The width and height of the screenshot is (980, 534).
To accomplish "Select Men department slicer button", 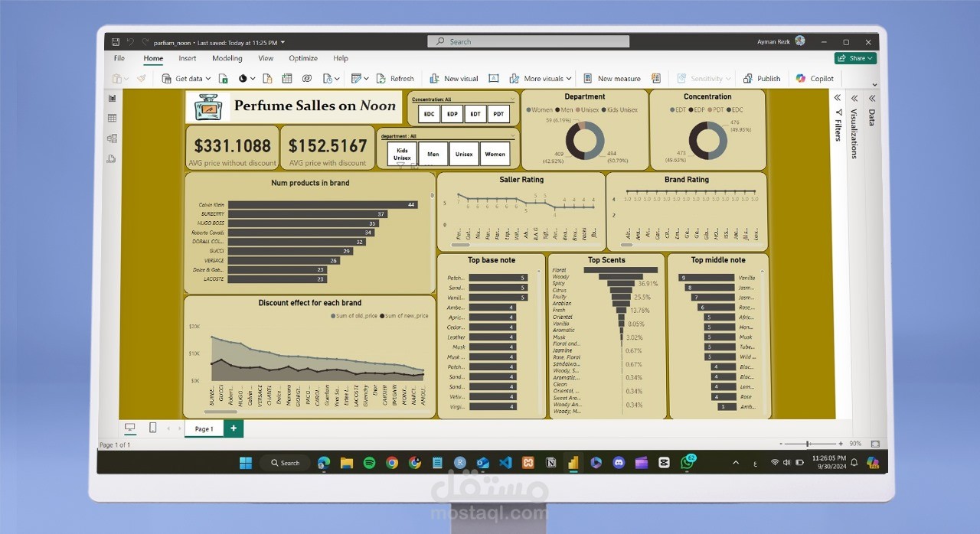I will click(433, 154).
